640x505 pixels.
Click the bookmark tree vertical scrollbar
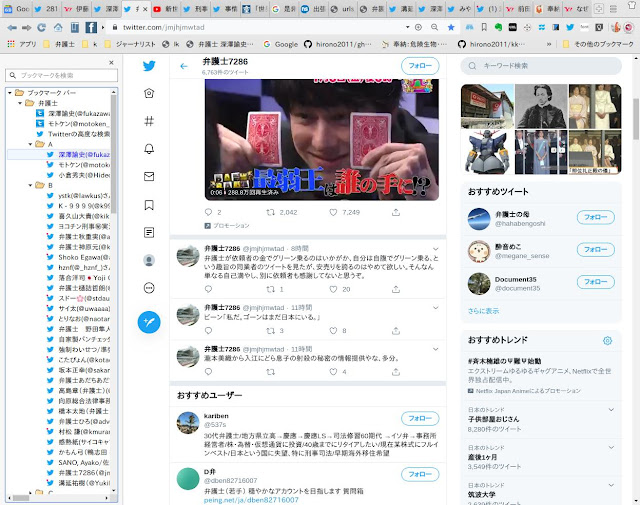click(113, 154)
